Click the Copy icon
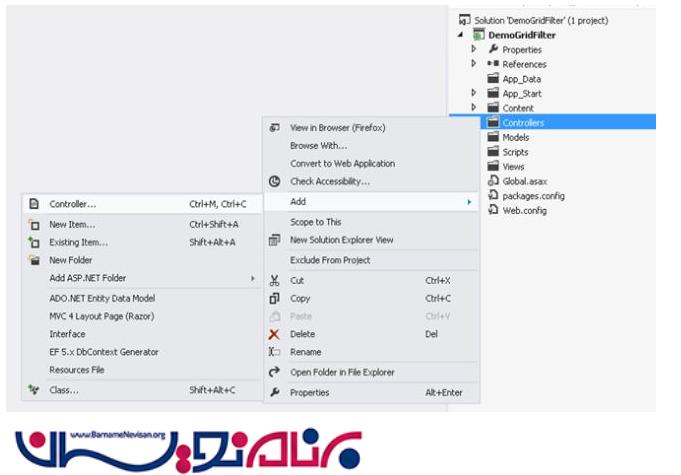681x475 pixels. [x=274, y=298]
